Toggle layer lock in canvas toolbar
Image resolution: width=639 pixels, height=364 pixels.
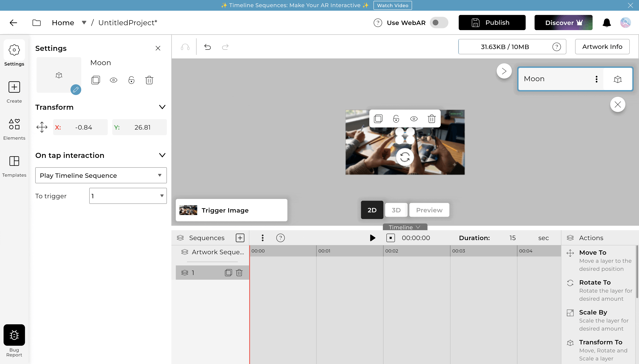[x=396, y=119]
